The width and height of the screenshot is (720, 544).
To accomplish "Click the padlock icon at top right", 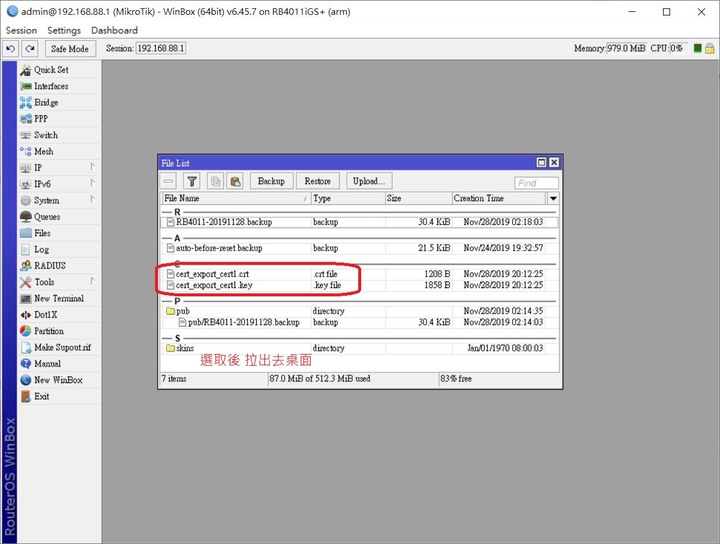I will coord(709,48).
